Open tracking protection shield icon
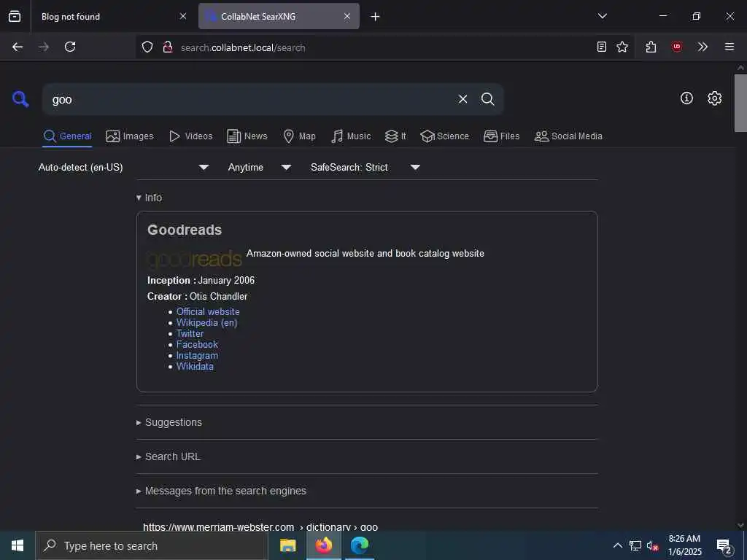This screenshot has height=560, width=747. pos(147,47)
